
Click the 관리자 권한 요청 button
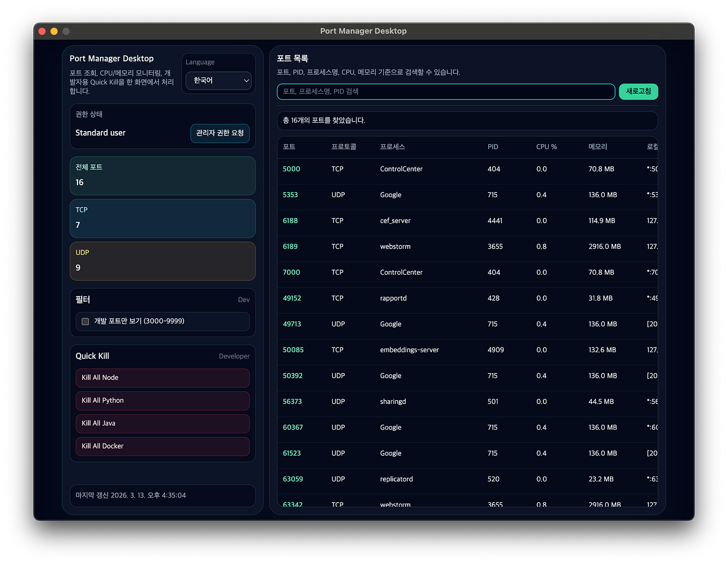tap(220, 133)
